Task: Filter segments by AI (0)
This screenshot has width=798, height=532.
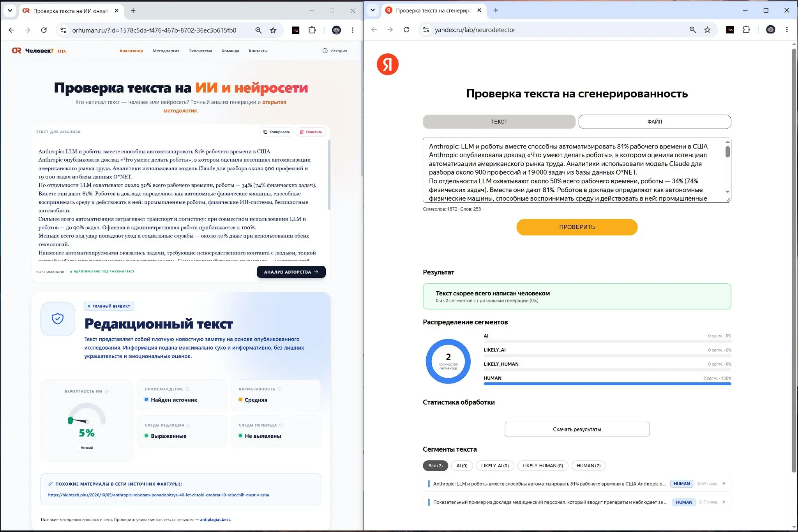Action: [462, 465]
